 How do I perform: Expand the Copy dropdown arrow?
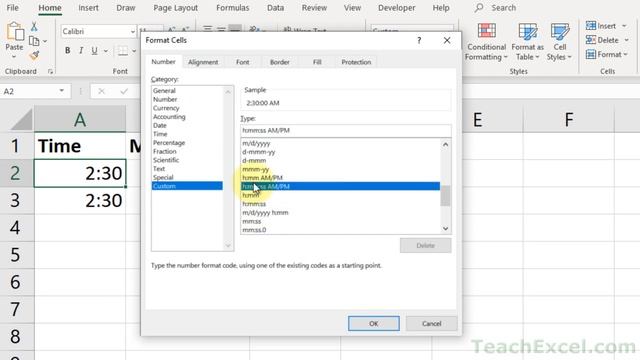(45, 41)
